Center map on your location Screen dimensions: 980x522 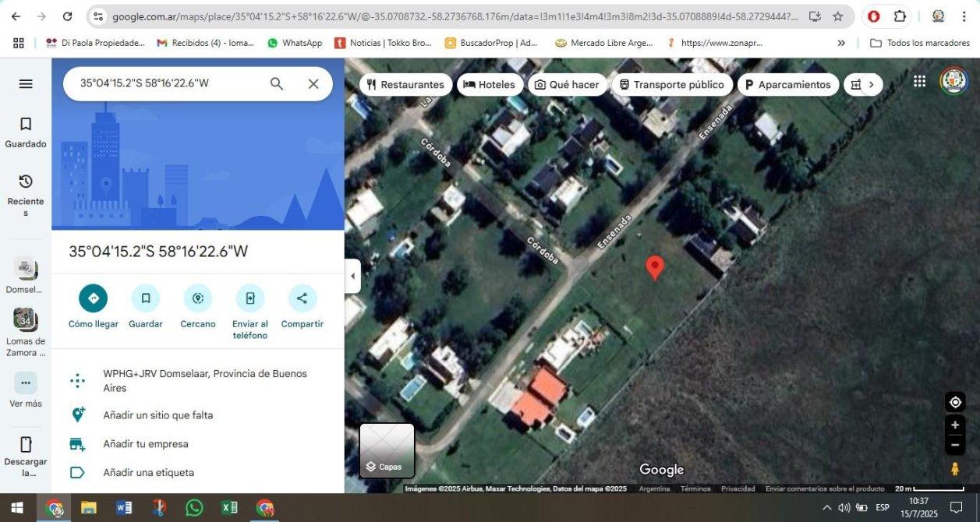click(x=955, y=402)
